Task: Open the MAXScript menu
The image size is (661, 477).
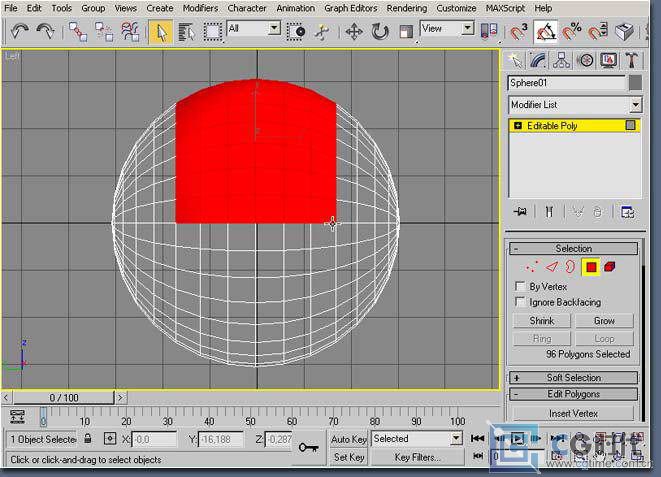Action: 505,8
